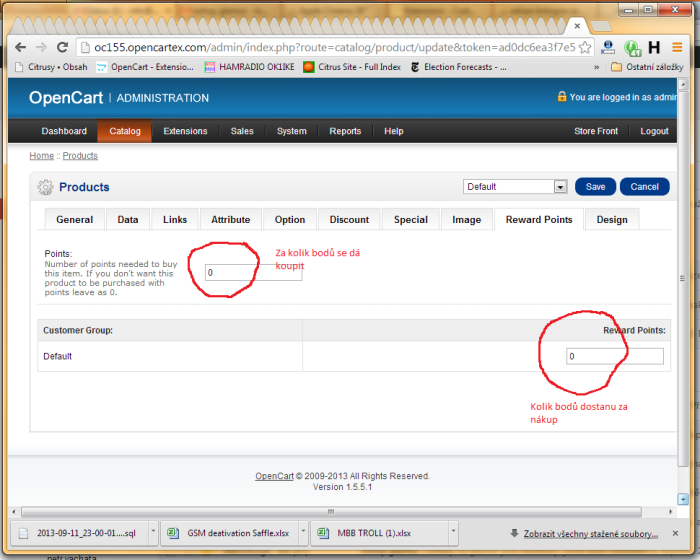Click the OpenCart administration logo
The width and height of the screenshot is (700, 560).
click(x=119, y=98)
